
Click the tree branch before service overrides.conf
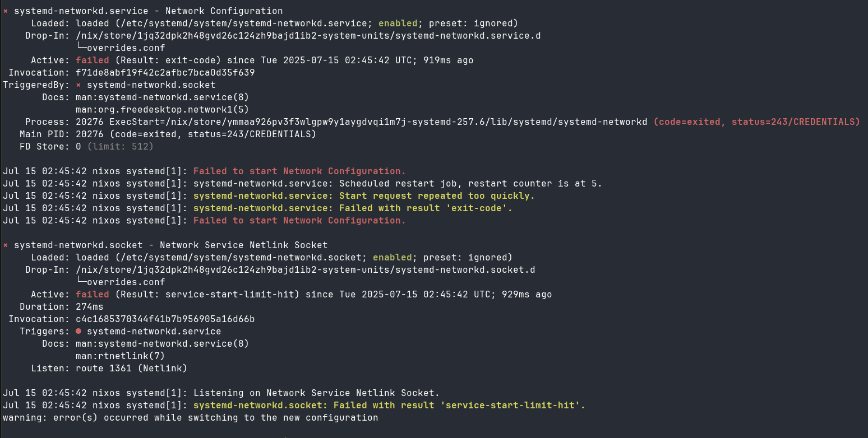pyautogui.click(x=81, y=48)
